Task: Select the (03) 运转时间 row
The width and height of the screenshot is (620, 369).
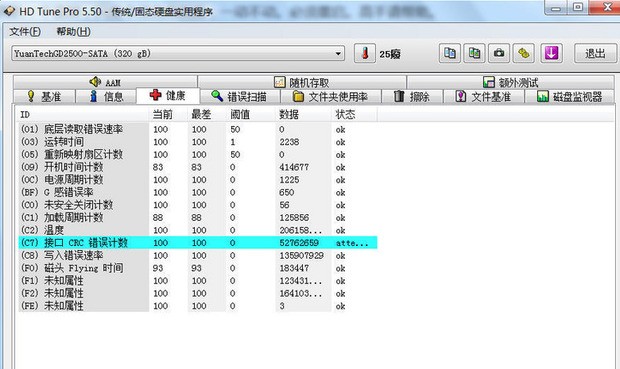Action: tap(198, 142)
